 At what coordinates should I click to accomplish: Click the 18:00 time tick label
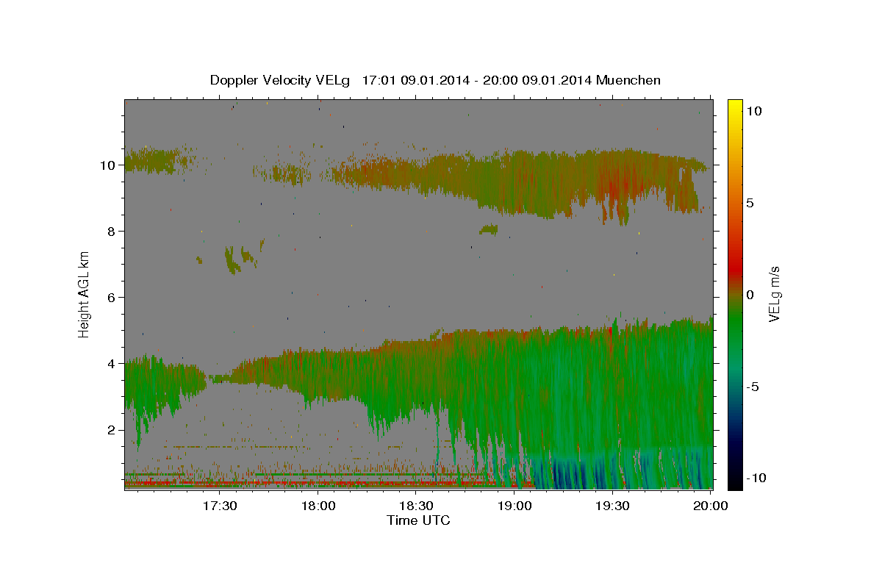pyautogui.click(x=318, y=506)
